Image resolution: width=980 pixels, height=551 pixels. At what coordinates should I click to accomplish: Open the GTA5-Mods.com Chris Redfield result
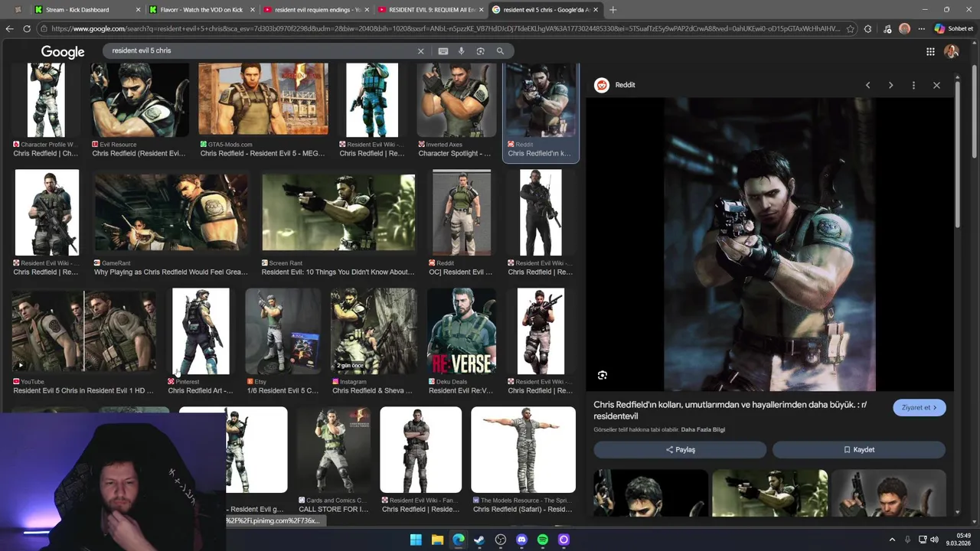point(263,111)
